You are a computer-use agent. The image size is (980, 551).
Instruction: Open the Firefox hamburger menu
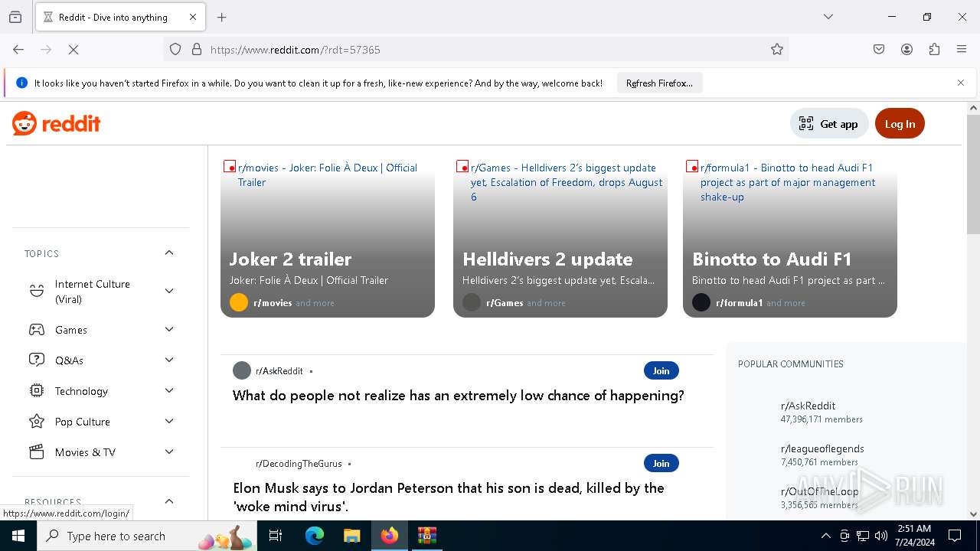tap(962, 49)
